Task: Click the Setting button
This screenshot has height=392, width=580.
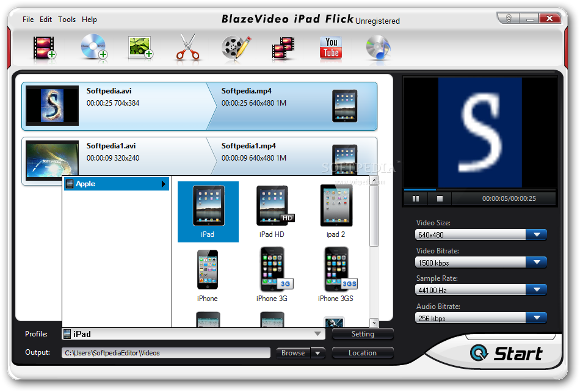Action: click(363, 334)
